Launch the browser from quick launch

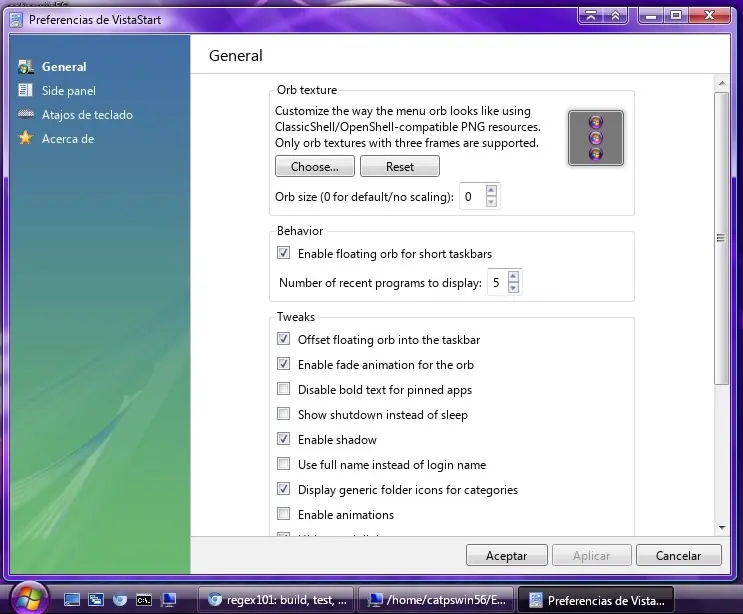pyautogui.click(x=120, y=600)
